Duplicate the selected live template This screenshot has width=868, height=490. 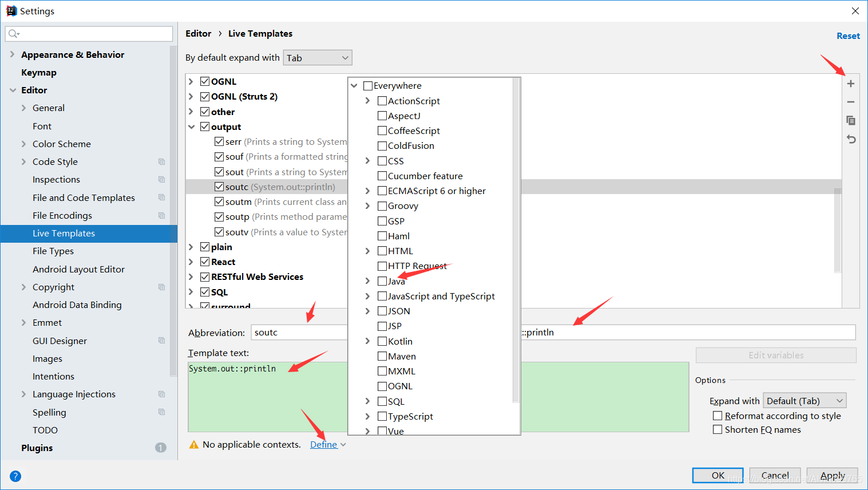851,120
